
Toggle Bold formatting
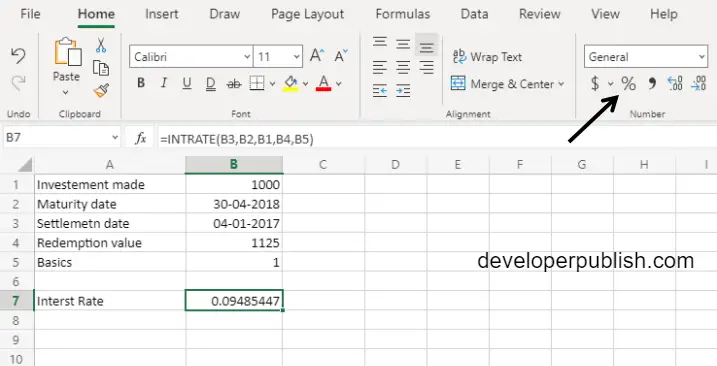tap(141, 83)
